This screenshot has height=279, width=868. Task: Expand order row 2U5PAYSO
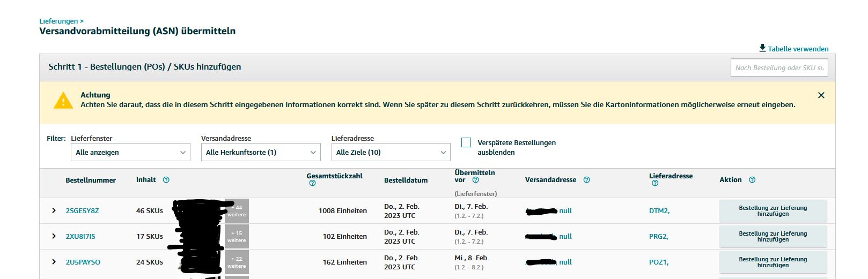(54, 262)
